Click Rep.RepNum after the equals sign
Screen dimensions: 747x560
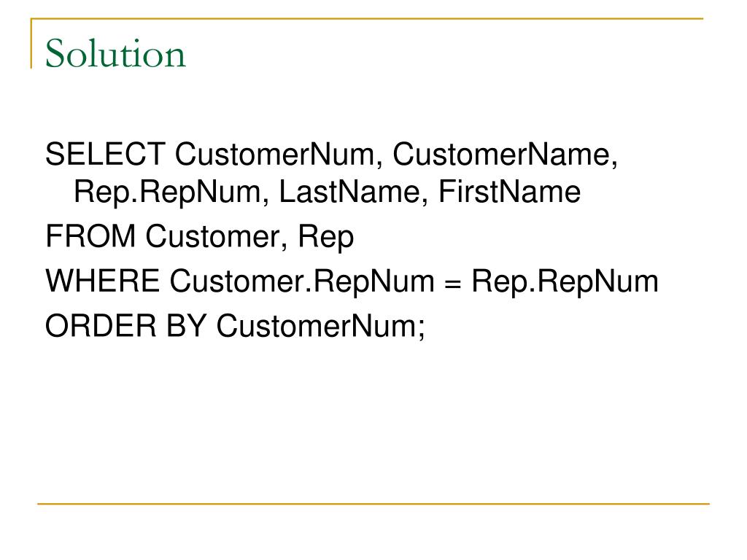[565, 282]
